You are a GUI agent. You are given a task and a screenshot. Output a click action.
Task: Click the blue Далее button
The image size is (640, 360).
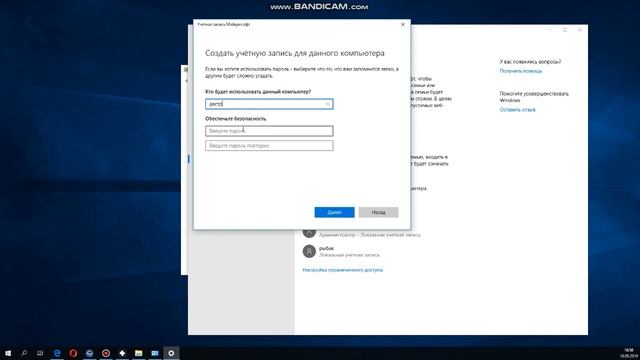(x=334, y=212)
